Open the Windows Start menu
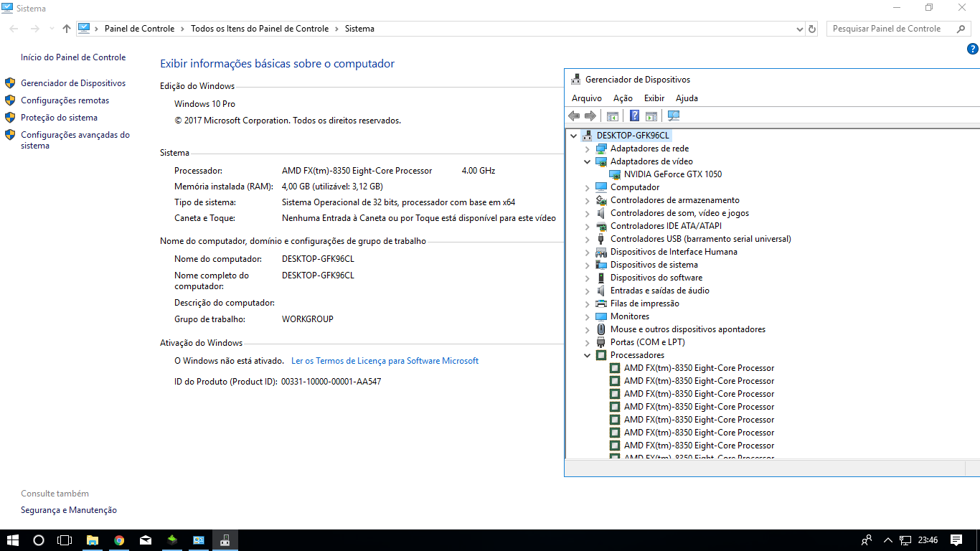 pyautogui.click(x=13, y=540)
